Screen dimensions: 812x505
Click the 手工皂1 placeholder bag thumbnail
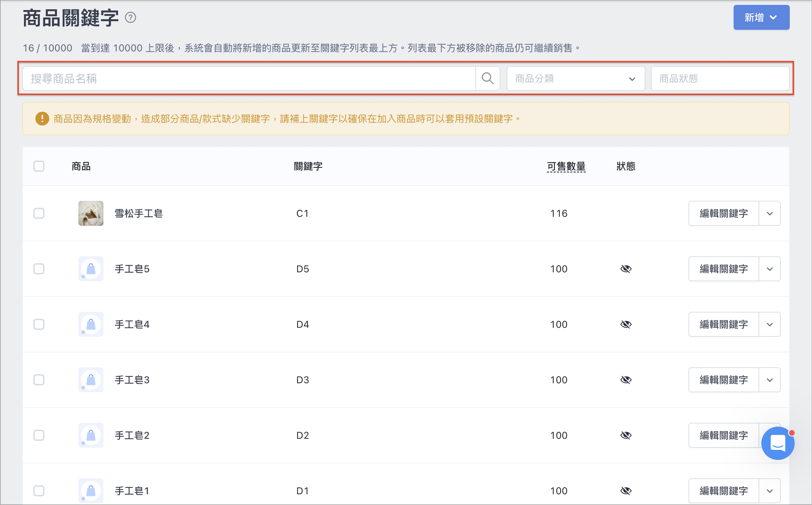[x=91, y=491]
